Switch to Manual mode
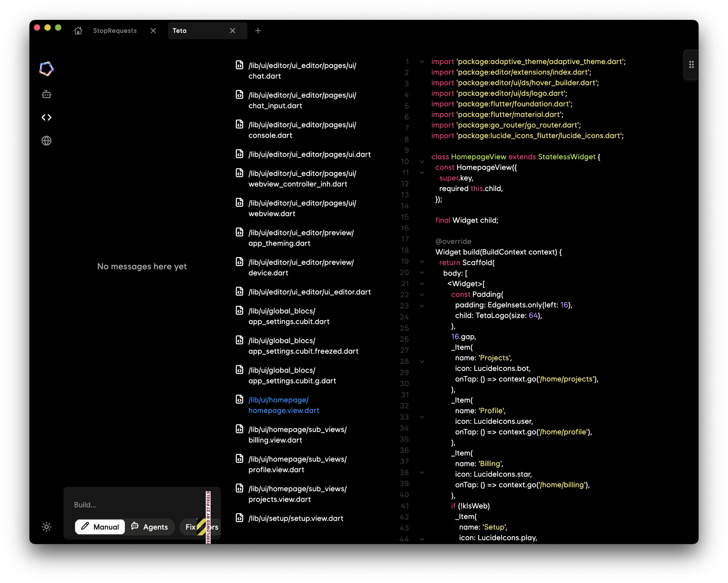 (x=100, y=527)
